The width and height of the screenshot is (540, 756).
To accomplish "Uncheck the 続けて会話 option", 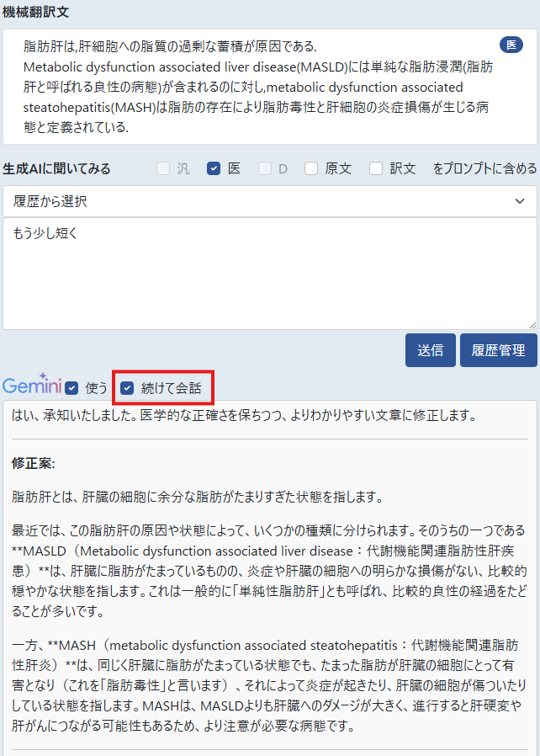I will (x=127, y=388).
